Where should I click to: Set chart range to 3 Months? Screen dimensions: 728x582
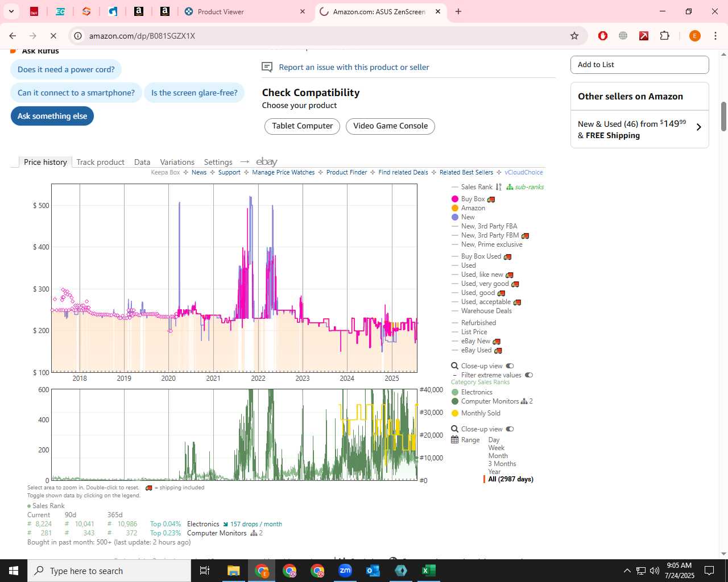(x=502, y=464)
